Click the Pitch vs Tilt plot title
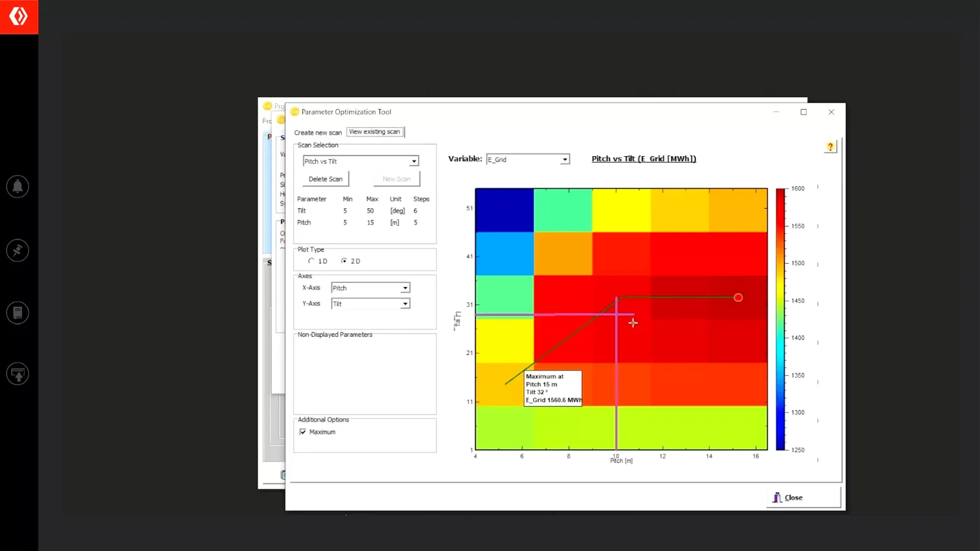Screen dimensions: 980x551 pos(644,159)
